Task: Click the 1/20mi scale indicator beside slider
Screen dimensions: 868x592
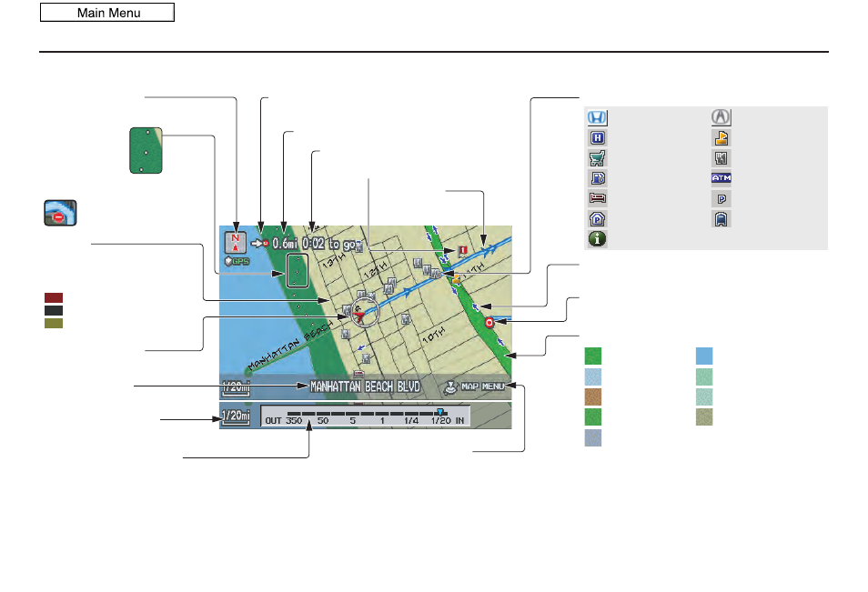Action: click(x=236, y=416)
